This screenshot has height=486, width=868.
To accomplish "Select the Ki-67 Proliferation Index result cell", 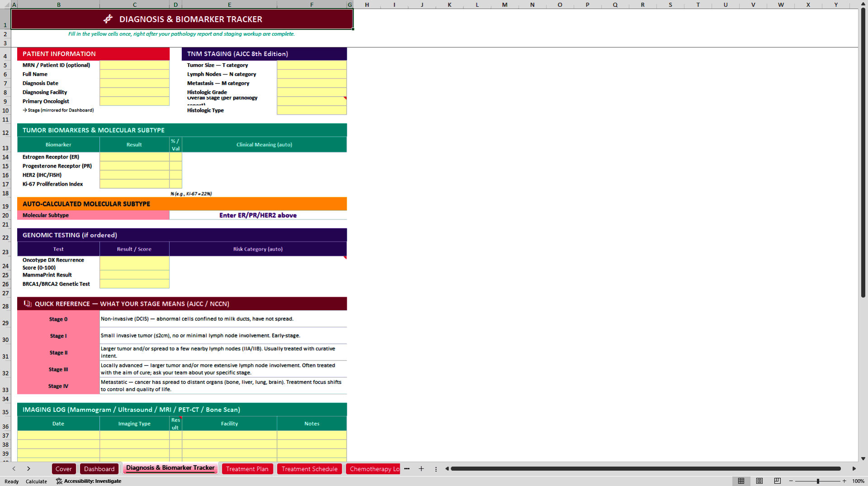I will click(134, 184).
